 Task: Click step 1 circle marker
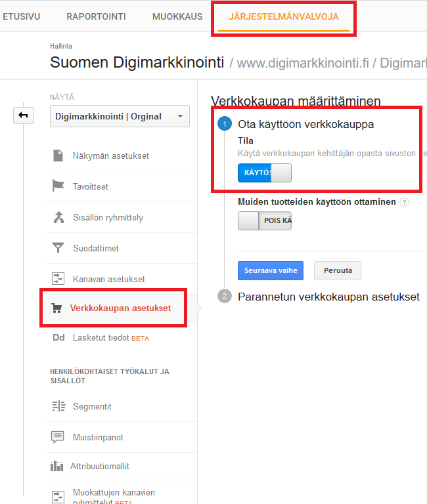tap(225, 124)
